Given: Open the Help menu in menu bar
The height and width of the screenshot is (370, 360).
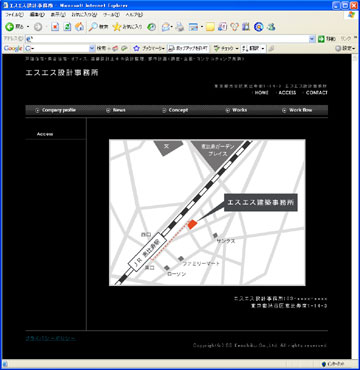Looking at the screenshot, I should pyautogui.click(x=134, y=15).
